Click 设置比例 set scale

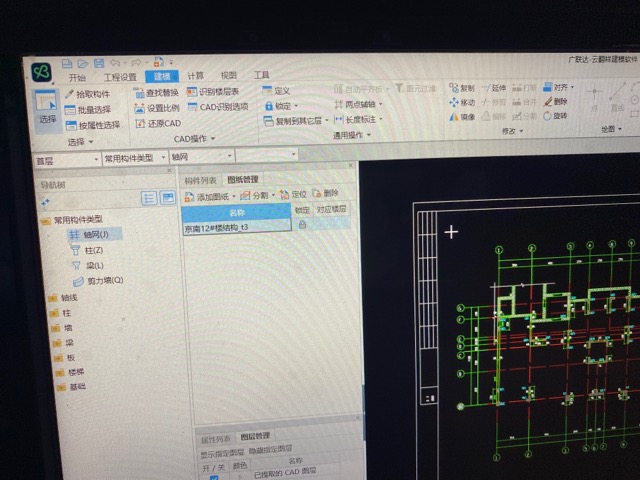(157, 108)
